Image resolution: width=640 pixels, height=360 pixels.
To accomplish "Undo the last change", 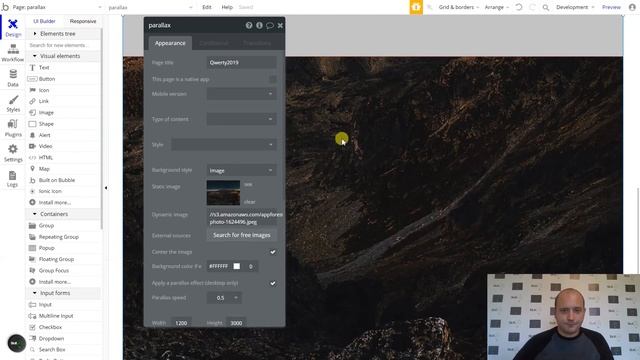I will pyautogui.click(x=519, y=7).
